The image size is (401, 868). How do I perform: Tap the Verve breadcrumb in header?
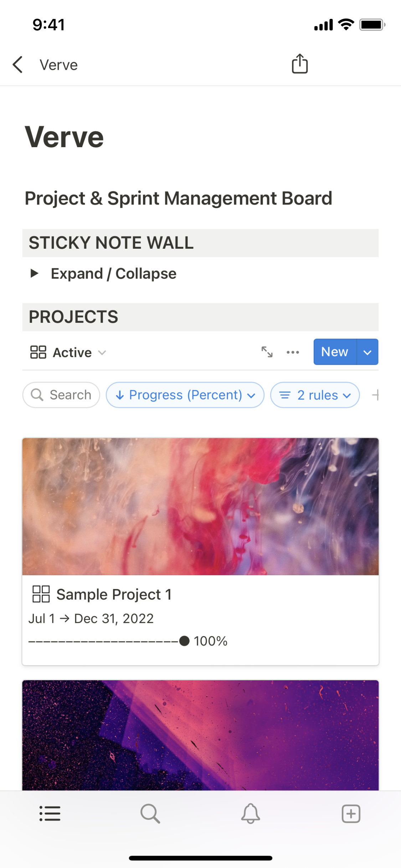point(59,65)
